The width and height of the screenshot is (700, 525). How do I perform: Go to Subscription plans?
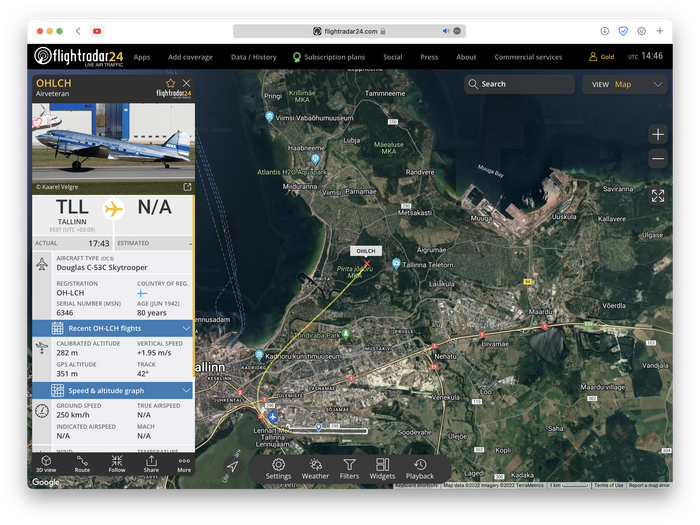click(x=333, y=57)
